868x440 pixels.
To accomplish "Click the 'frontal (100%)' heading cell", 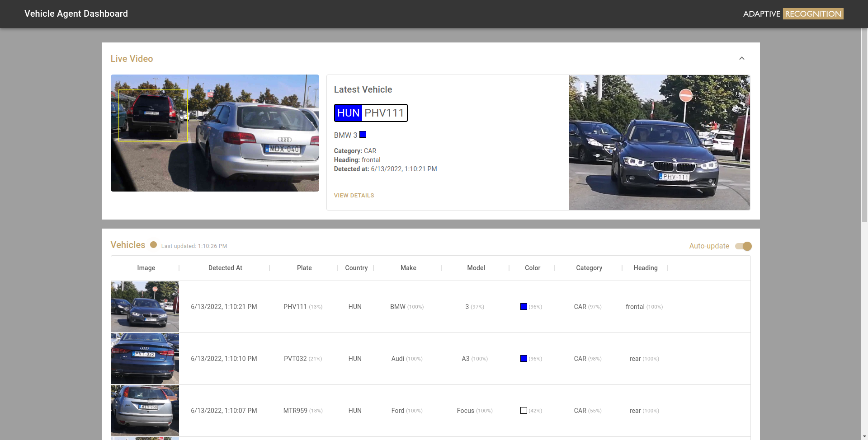I will pyautogui.click(x=644, y=307).
